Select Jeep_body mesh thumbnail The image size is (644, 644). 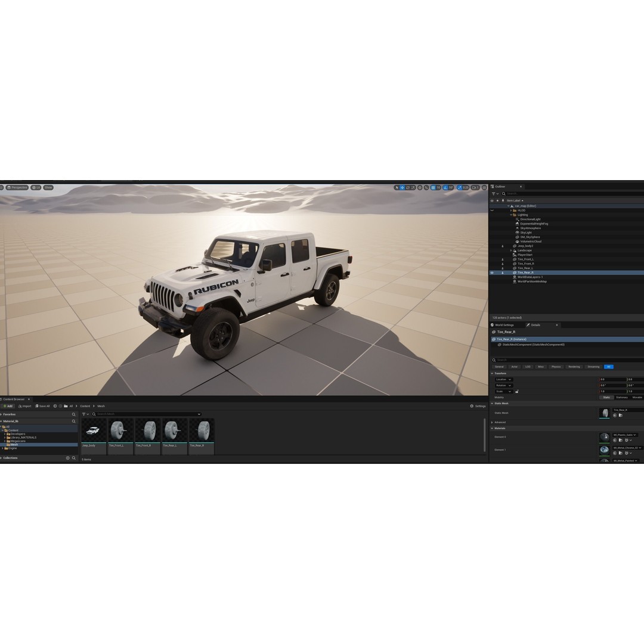94,431
